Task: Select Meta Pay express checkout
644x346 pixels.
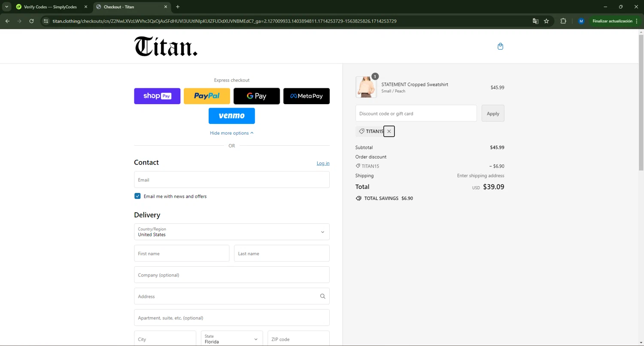Action: tap(307, 96)
